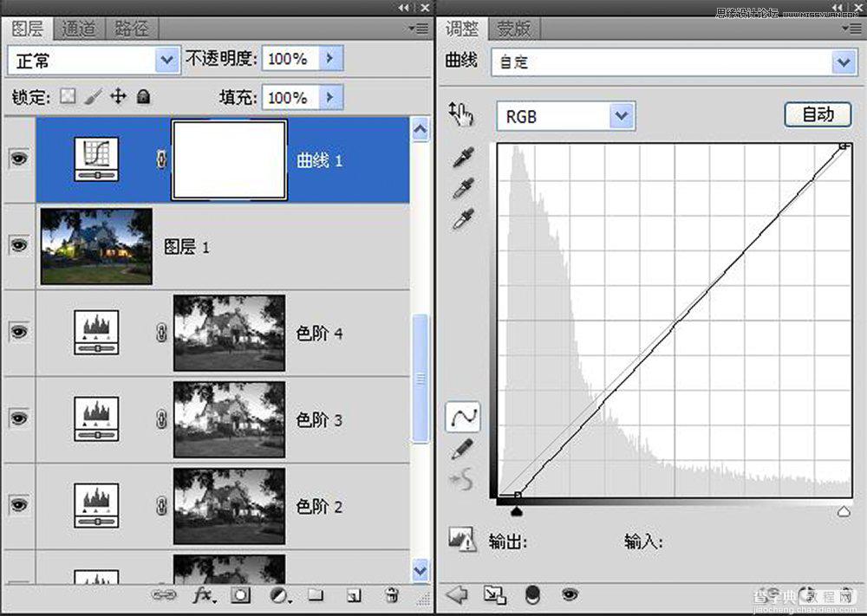Lock transparent pixels

(x=68, y=97)
